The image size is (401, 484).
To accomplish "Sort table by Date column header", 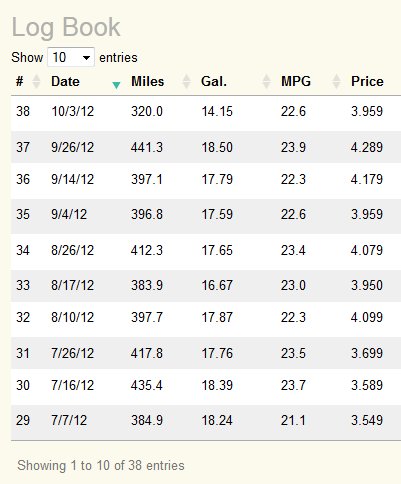I will click(x=65, y=82).
